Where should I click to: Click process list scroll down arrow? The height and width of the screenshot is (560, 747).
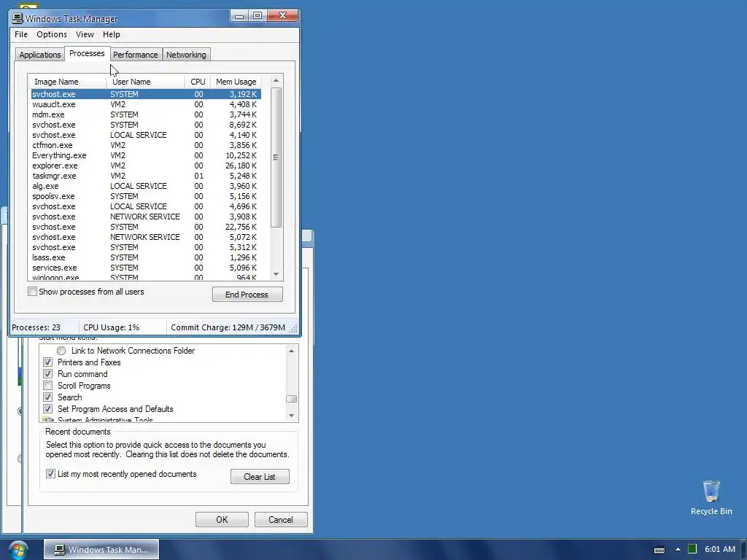click(276, 274)
